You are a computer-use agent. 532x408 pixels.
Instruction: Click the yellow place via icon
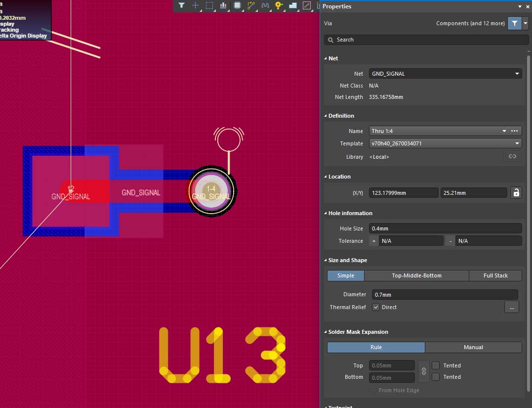point(279,5)
